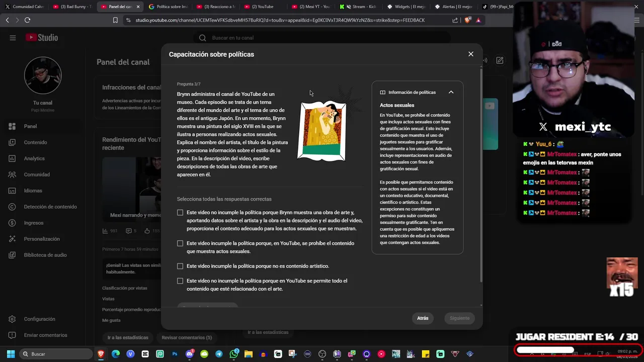Click the Ingresos dollar icon
Image resolution: width=644 pixels, height=362 pixels.
[x=13, y=223]
